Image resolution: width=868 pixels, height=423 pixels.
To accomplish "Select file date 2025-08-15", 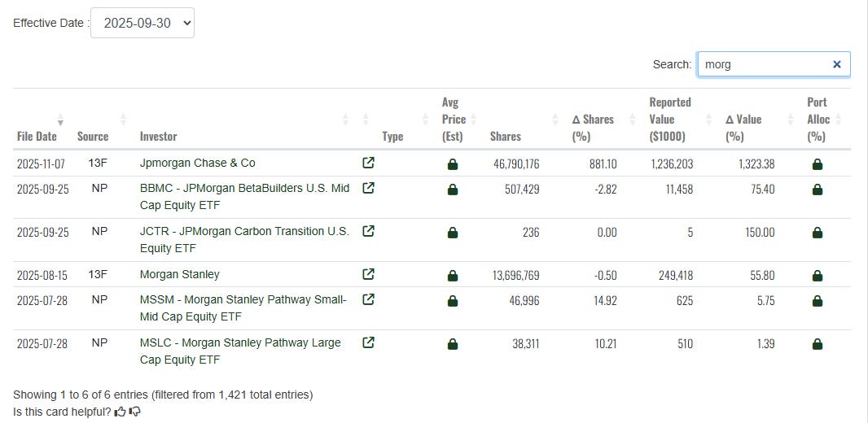I will point(41,276).
